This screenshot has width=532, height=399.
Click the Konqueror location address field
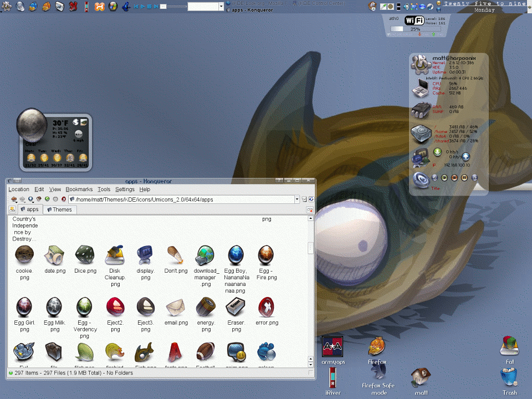click(182, 199)
